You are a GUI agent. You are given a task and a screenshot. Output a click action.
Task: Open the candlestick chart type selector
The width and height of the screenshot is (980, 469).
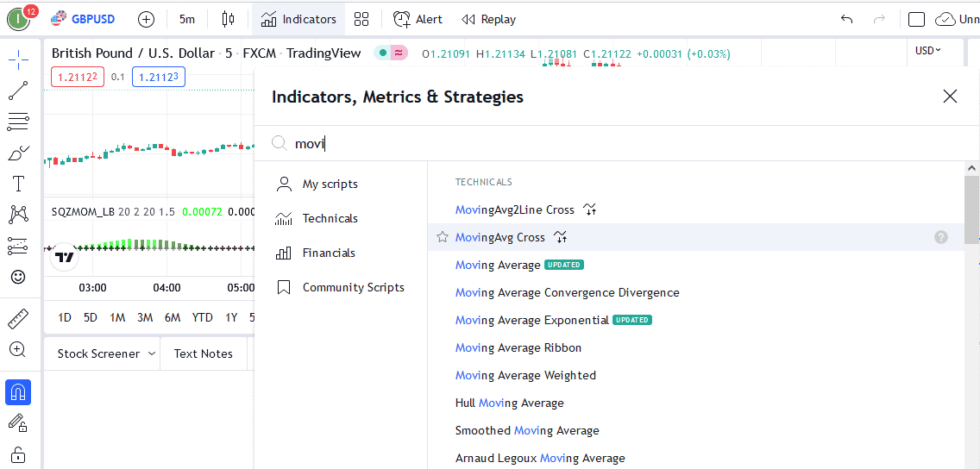228,19
